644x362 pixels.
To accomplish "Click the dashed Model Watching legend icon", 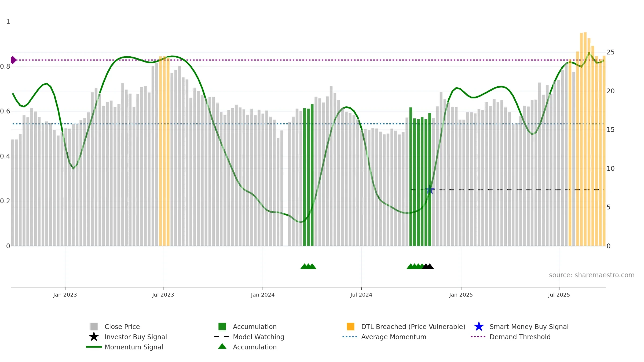I will click(x=222, y=337).
